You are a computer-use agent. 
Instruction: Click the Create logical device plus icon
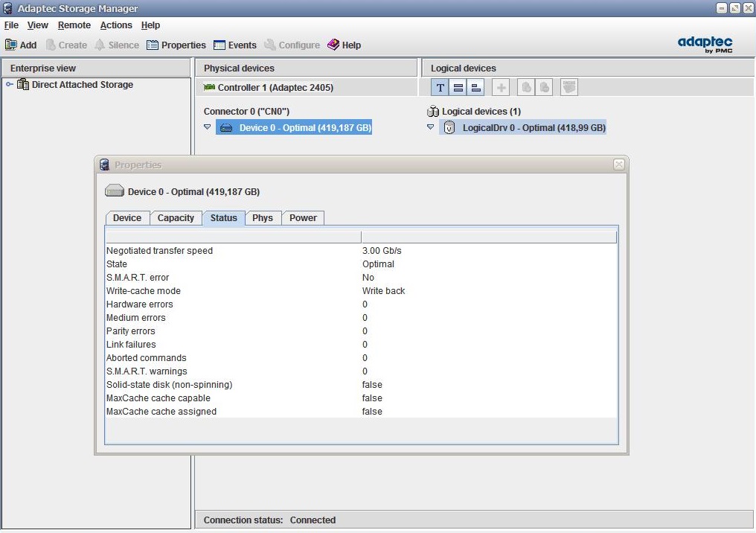tap(501, 87)
